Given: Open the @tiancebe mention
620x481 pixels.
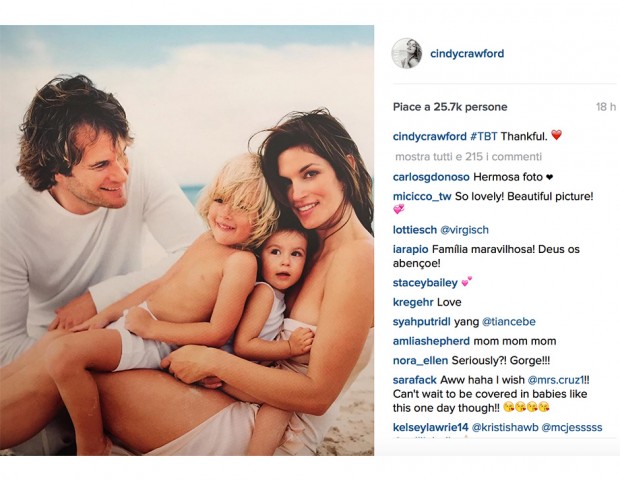Looking at the screenshot, I should (x=508, y=322).
